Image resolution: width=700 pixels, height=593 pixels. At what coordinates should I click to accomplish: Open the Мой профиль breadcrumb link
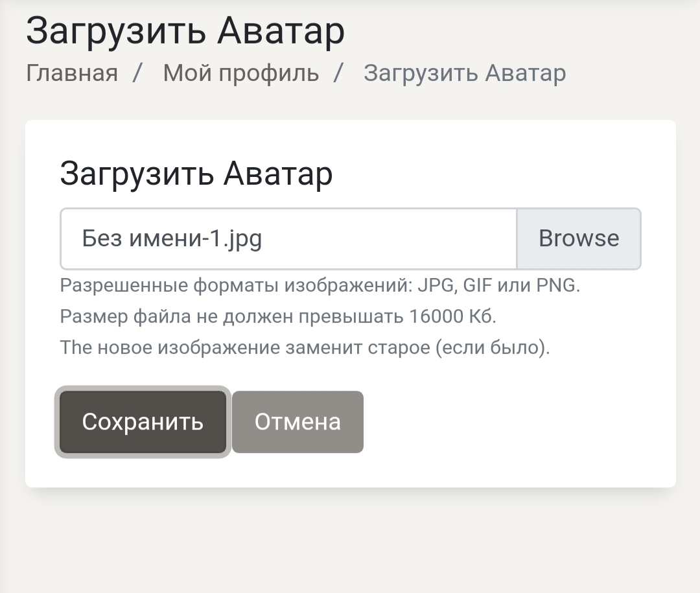(240, 73)
